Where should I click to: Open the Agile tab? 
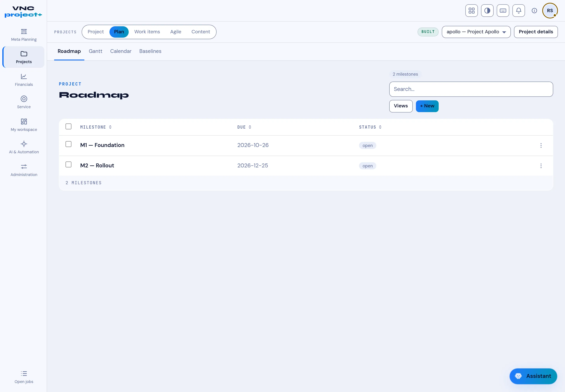click(176, 32)
